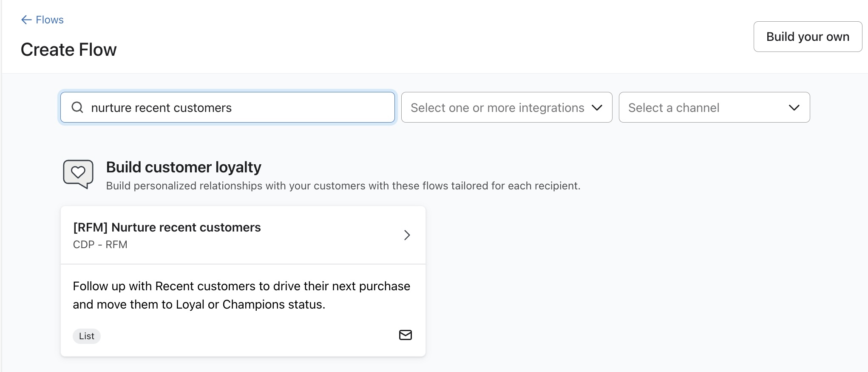The image size is (868, 372).
Task: Click the channel dropdown chevron arrow
Action: click(x=794, y=108)
